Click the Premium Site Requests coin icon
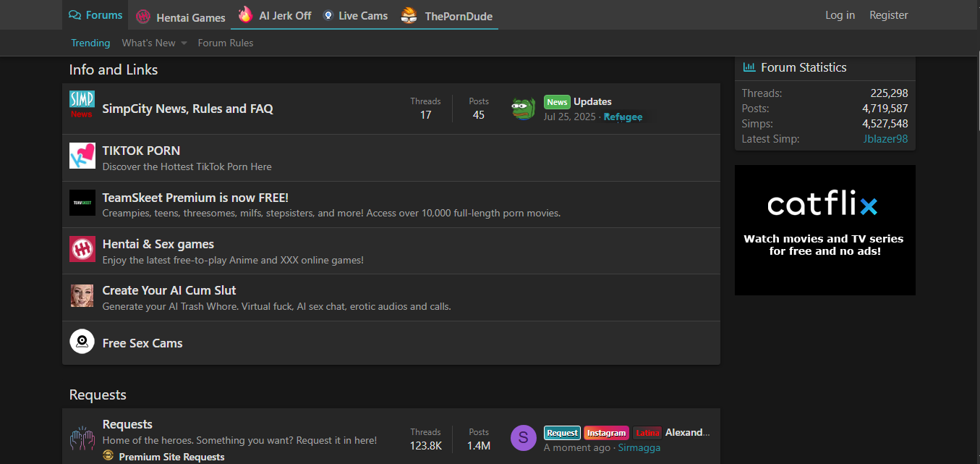 [x=108, y=455]
